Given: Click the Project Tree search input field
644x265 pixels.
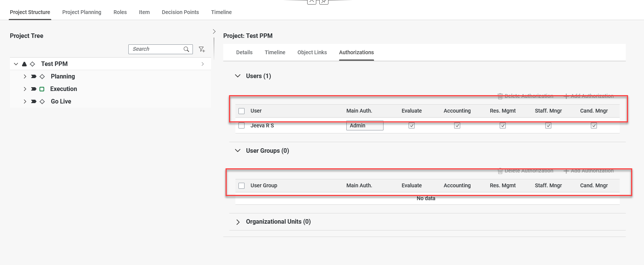Looking at the screenshot, I should [156, 49].
